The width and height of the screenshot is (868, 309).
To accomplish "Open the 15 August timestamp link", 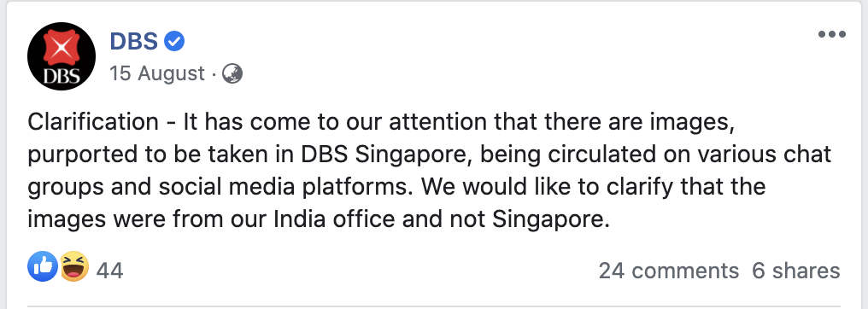I will click(156, 73).
